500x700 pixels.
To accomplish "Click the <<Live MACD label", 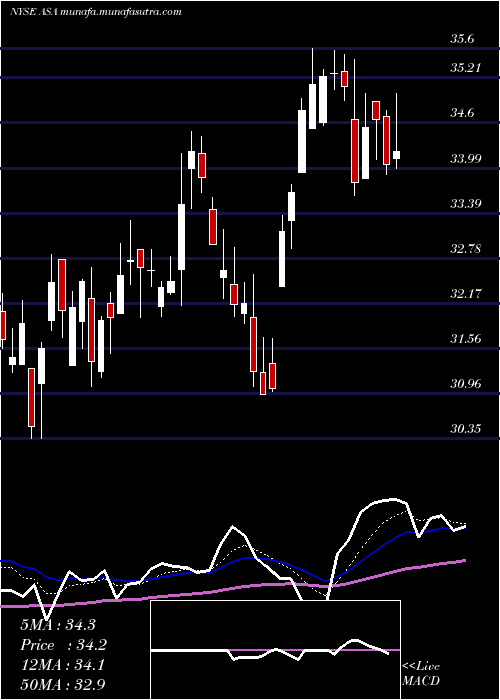I will click(421, 674).
